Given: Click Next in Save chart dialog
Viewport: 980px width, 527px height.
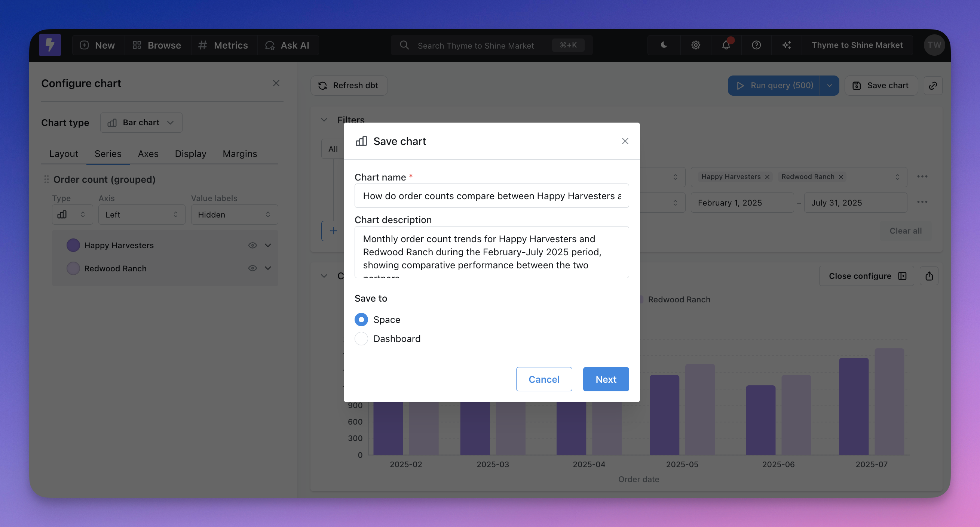Looking at the screenshot, I should [x=606, y=379].
